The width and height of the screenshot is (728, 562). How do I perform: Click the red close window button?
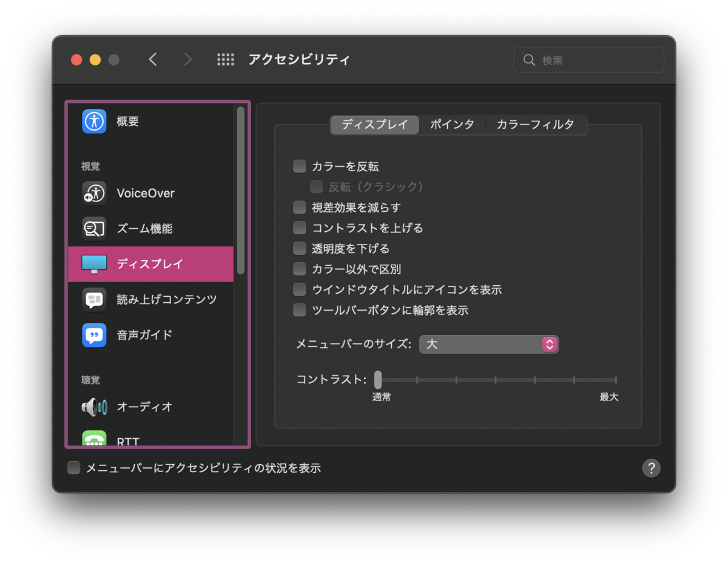[x=76, y=59]
